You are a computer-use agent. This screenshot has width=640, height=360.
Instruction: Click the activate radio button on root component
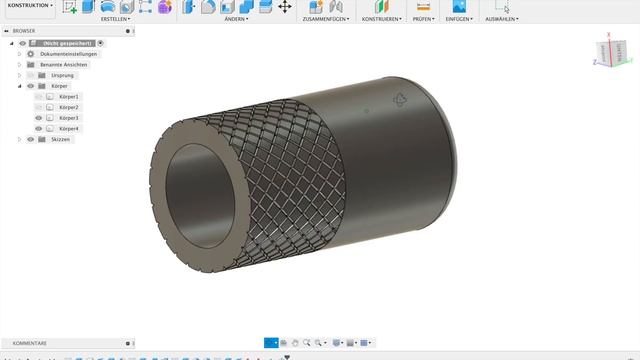(x=100, y=43)
